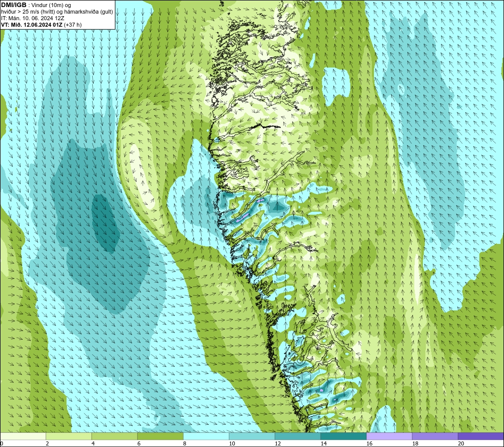Image resolution: width=504 pixels, height=447 pixels.
Task: Click the legend value '8'
Action: 184,443
